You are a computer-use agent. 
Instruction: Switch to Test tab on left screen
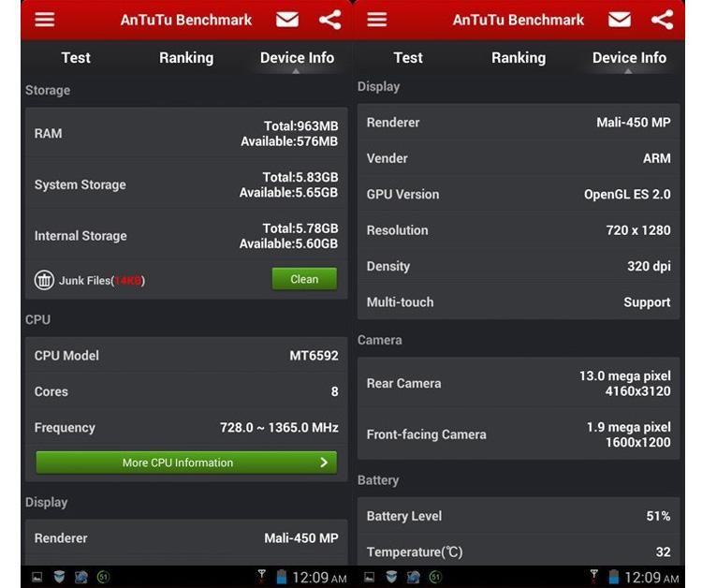point(76,58)
